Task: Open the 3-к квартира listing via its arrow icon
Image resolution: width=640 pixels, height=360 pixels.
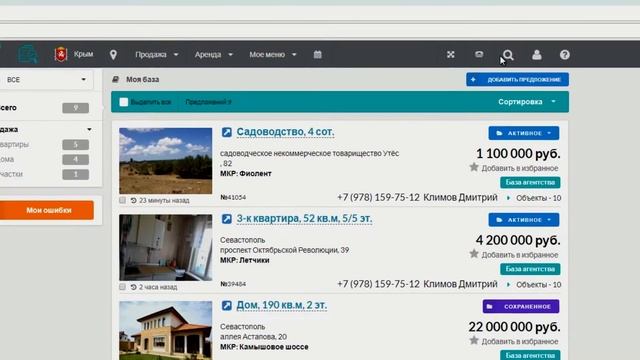Action: click(x=227, y=219)
